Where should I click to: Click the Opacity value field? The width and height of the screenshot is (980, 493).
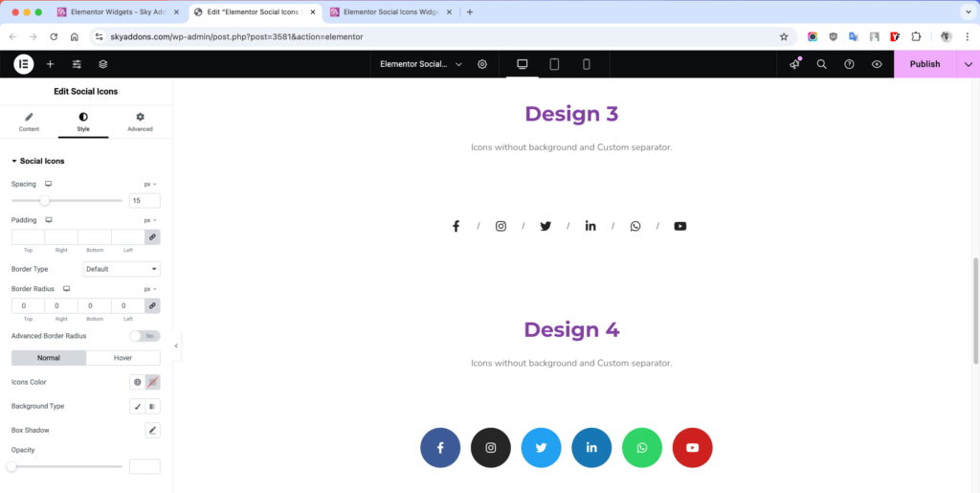coord(145,466)
